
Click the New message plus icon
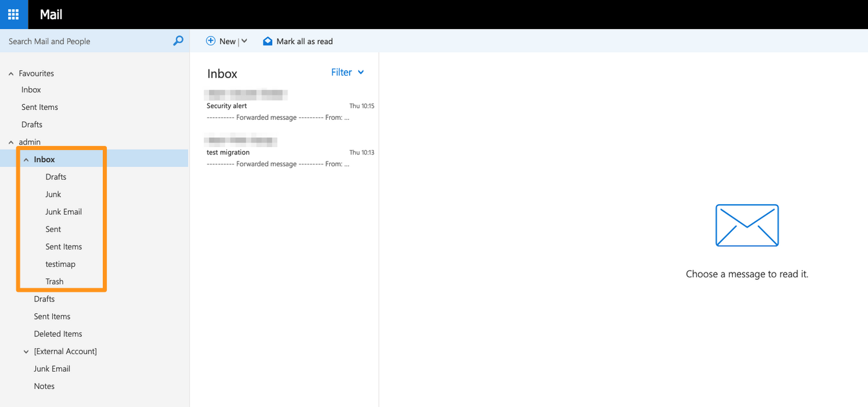211,41
